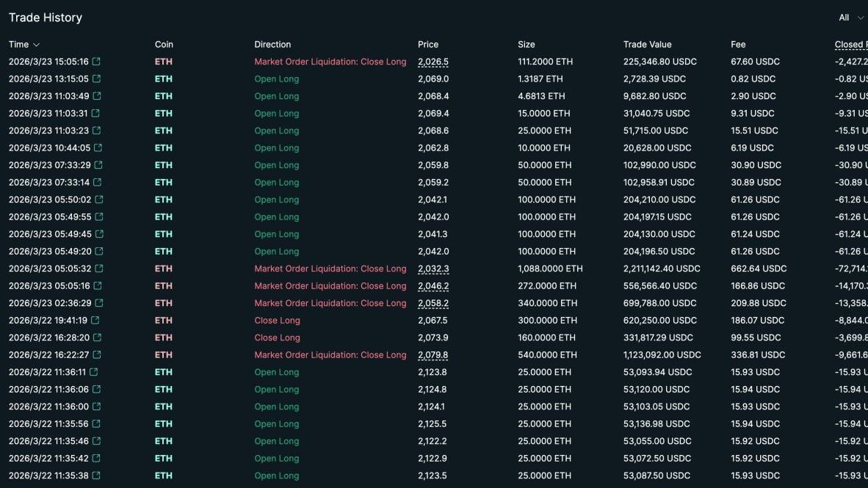Click the liquidation price 2,026.5

(x=433, y=62)
